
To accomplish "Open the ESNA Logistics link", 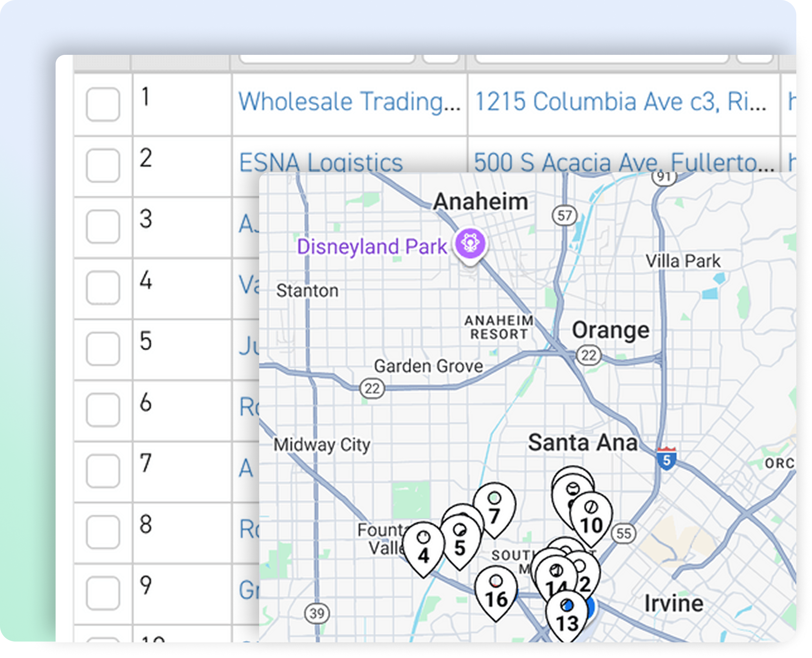I will [x=321, y=162].
